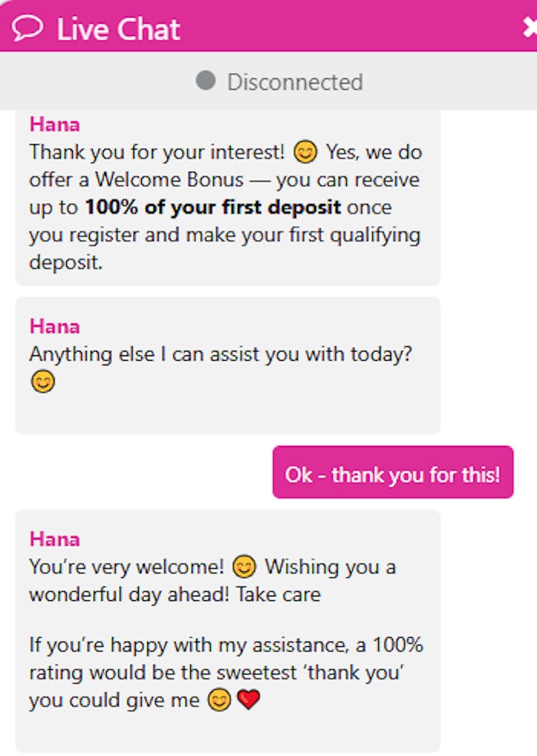Click the "100% rating" request text
The width and height of the screenshot is (537, 756).
click(226, 658)
